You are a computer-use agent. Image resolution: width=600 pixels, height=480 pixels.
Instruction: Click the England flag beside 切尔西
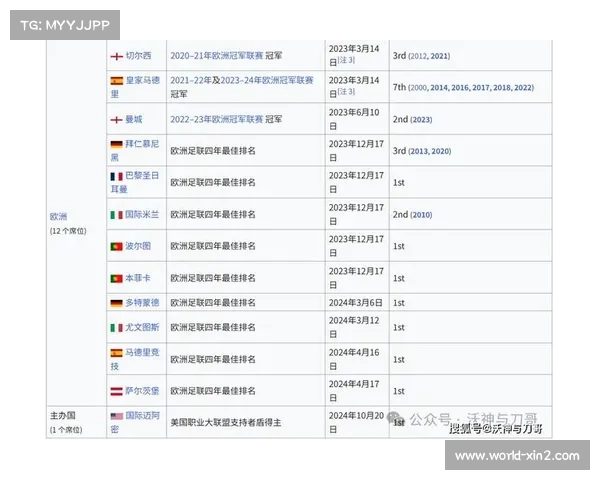[116, 56]
